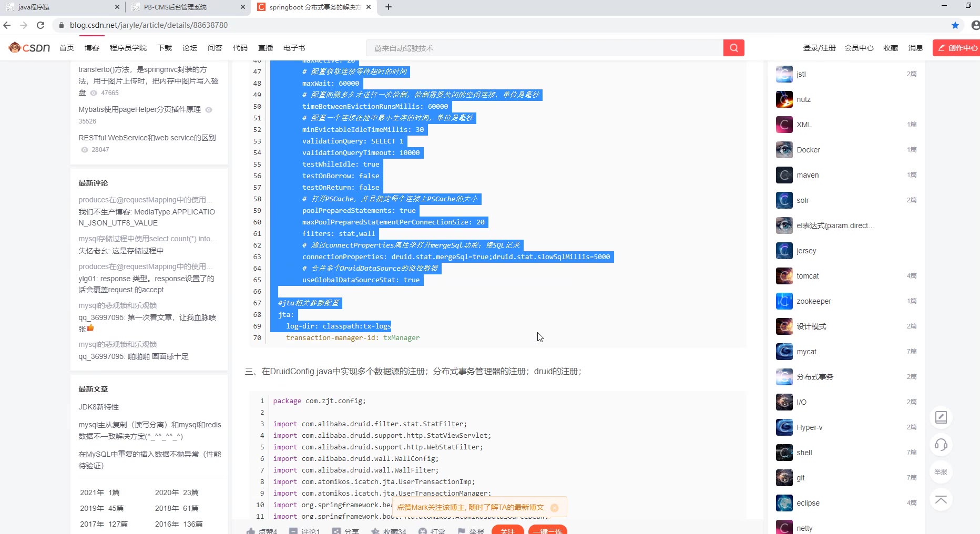Click the floating headset support icon
980x534 pixels.
(941, 445)
